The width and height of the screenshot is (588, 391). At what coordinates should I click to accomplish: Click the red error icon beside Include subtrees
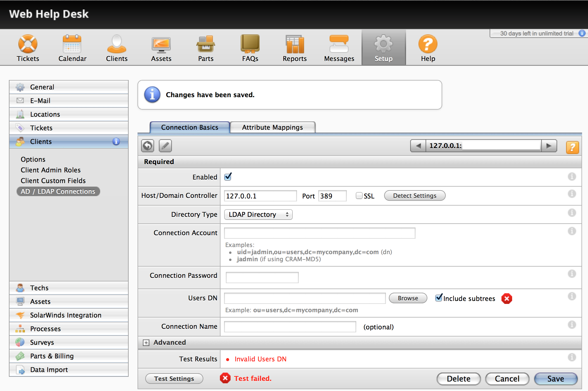(x=507, y=299)
